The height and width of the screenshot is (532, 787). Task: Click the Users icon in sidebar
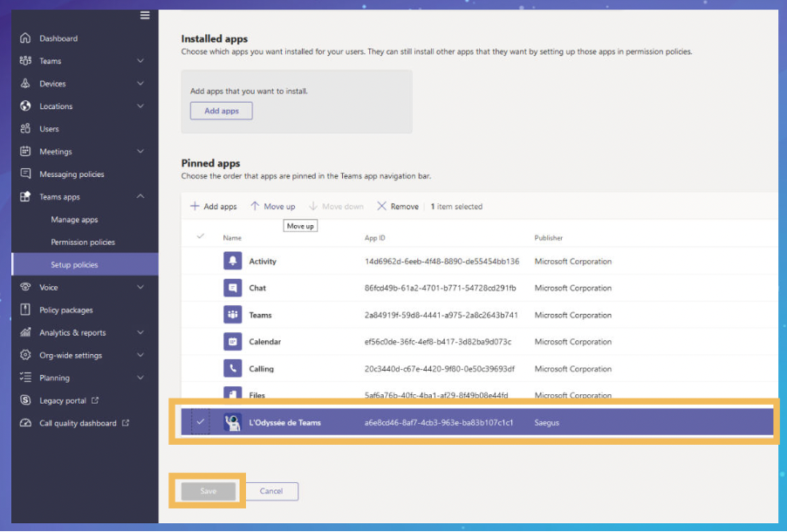coord(25,128)
